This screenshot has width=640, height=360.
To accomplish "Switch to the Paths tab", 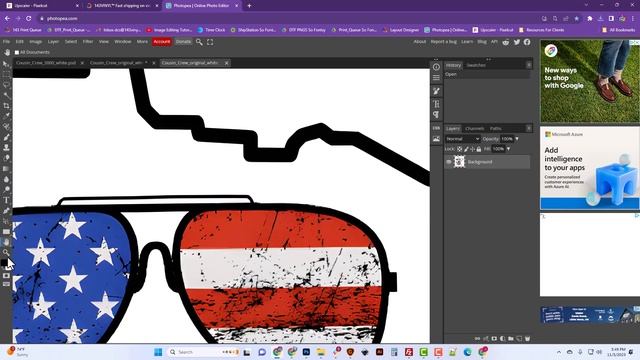I will click(x=496, y=129).
